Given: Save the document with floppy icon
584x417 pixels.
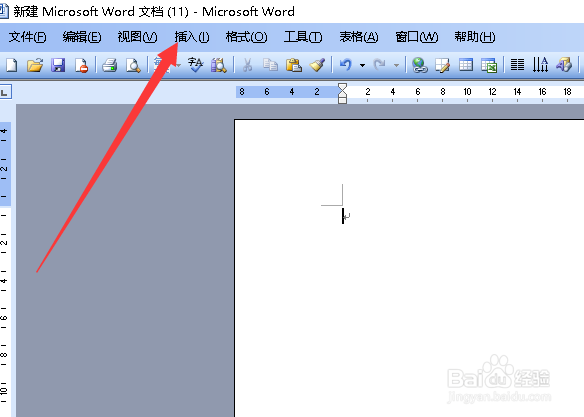Looking at the screenshot, I should click(58, 65).
